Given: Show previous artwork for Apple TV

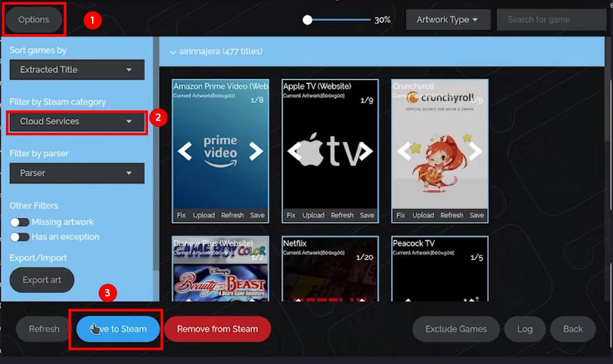Looking at the screenshot, I should (x=295, y=151).
